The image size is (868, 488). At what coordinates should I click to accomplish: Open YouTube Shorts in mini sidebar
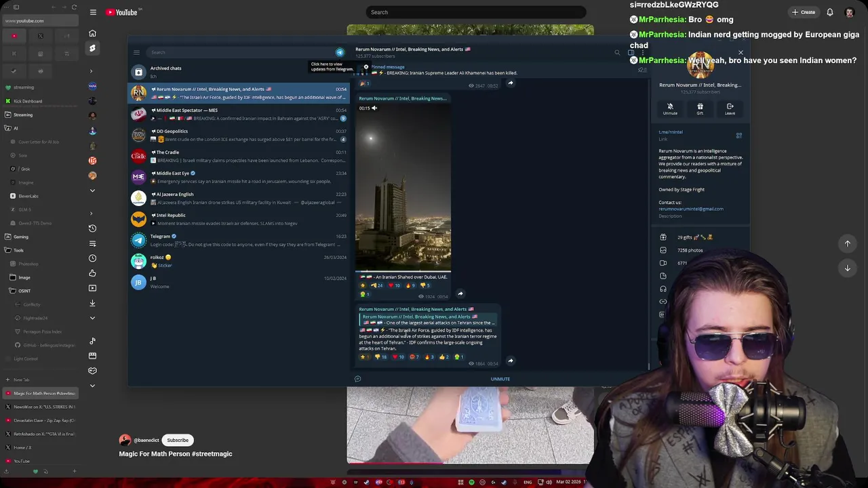pyautogui.click(x=92, y=48)
